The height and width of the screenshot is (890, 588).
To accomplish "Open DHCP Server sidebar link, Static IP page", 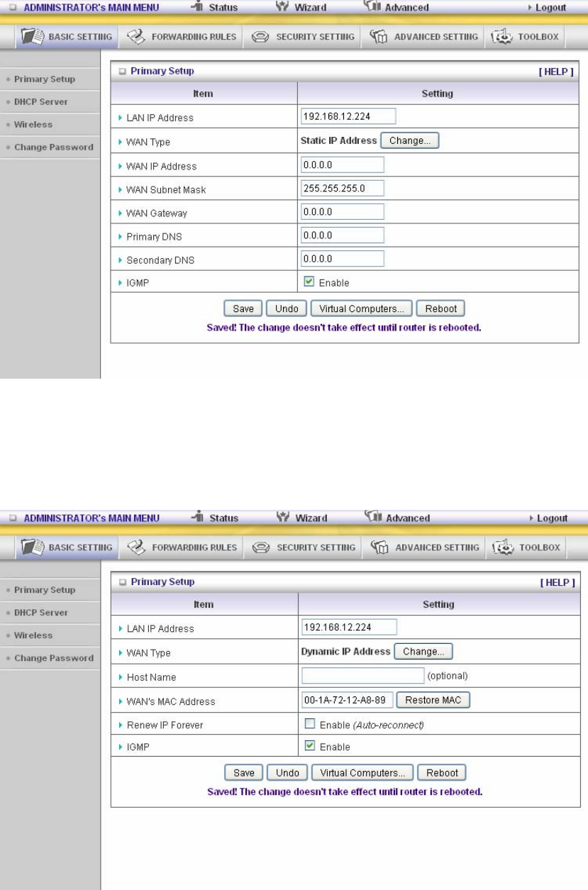I will (x=41, y=102).
